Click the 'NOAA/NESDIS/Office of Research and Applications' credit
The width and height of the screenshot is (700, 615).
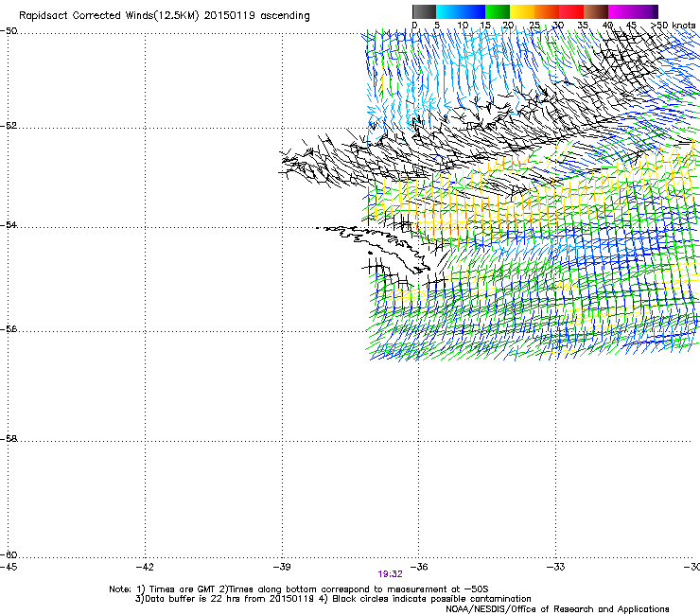click(557, 609)
